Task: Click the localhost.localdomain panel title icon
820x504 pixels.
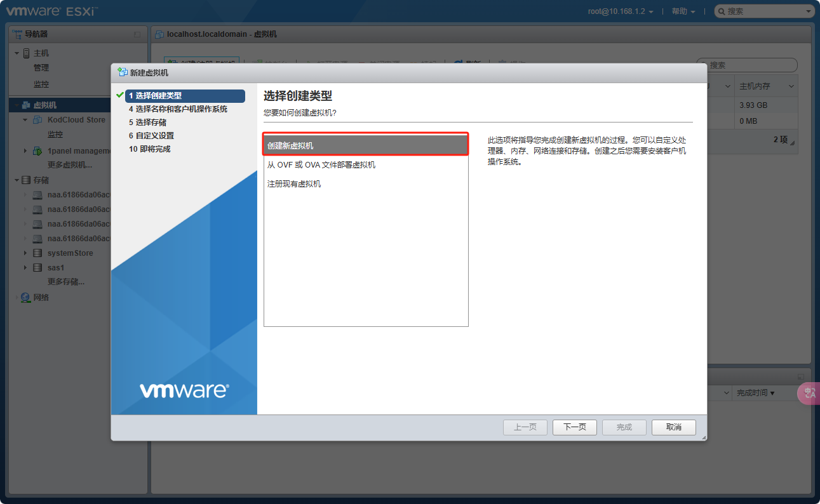Action: coord(159,34)
